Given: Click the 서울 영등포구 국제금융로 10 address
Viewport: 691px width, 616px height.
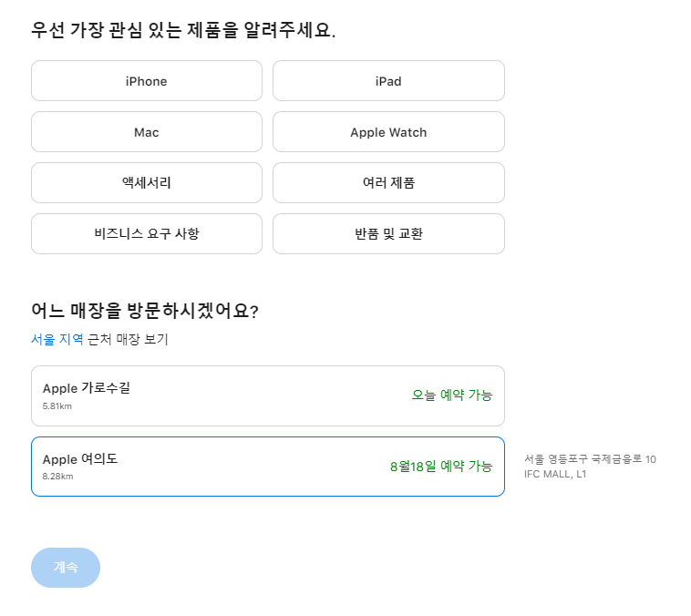Looking at the screenshot, I should [x=590, y=459].
